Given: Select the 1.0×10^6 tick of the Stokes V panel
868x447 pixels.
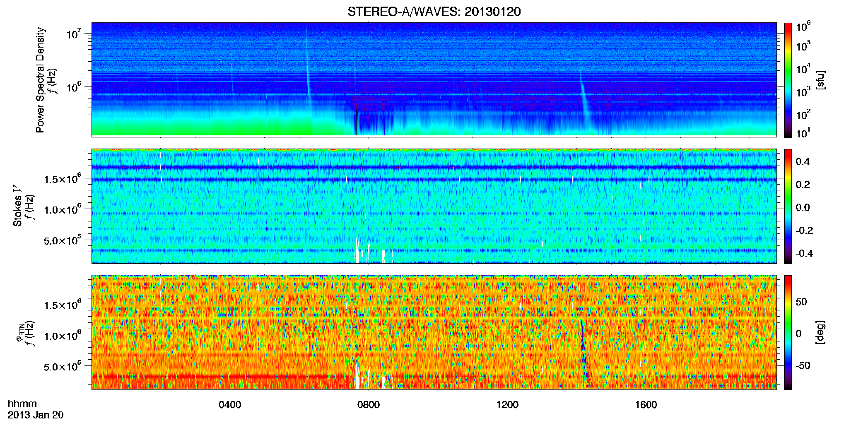Looking at the screenshot, I should tap(62, 209).
